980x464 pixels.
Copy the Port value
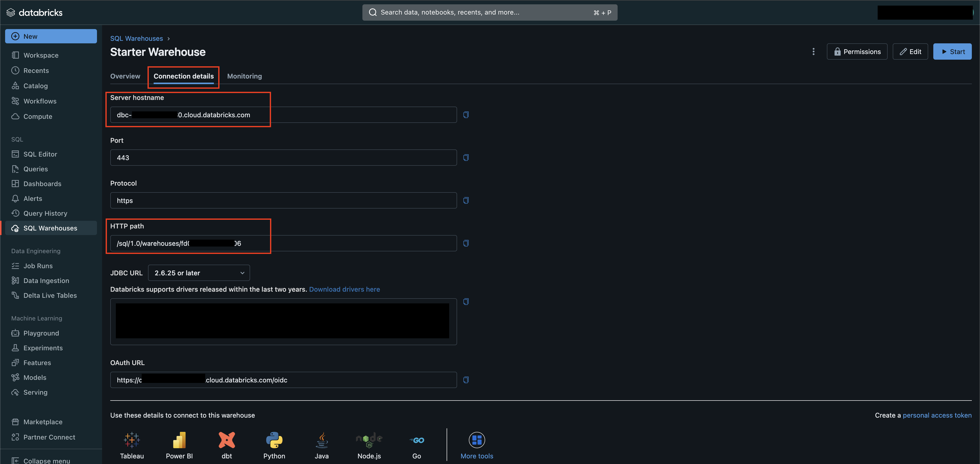[466, 158]
